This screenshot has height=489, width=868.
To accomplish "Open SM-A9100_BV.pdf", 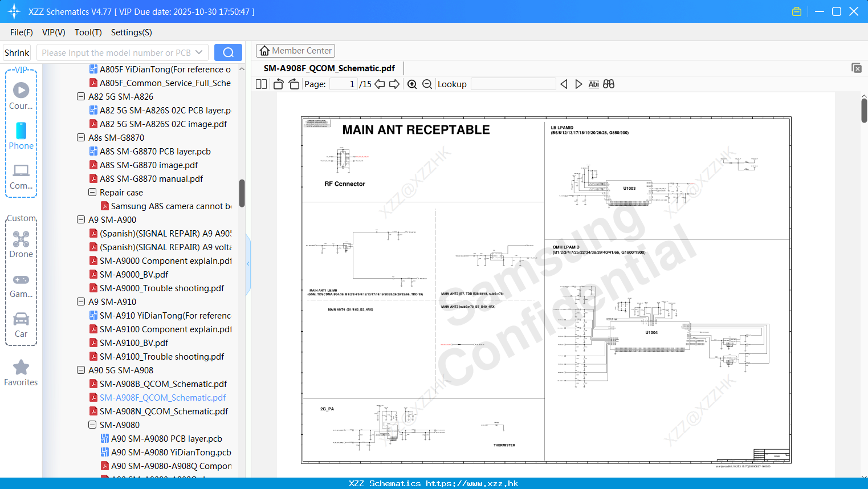I will click(x=129, y=343).
